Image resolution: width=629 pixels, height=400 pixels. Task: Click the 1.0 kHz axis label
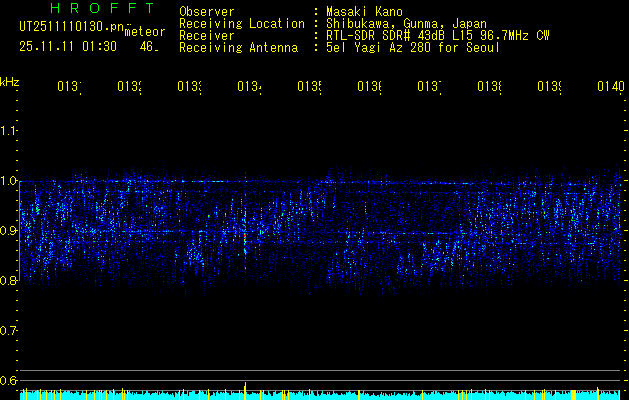click(8, 181)
